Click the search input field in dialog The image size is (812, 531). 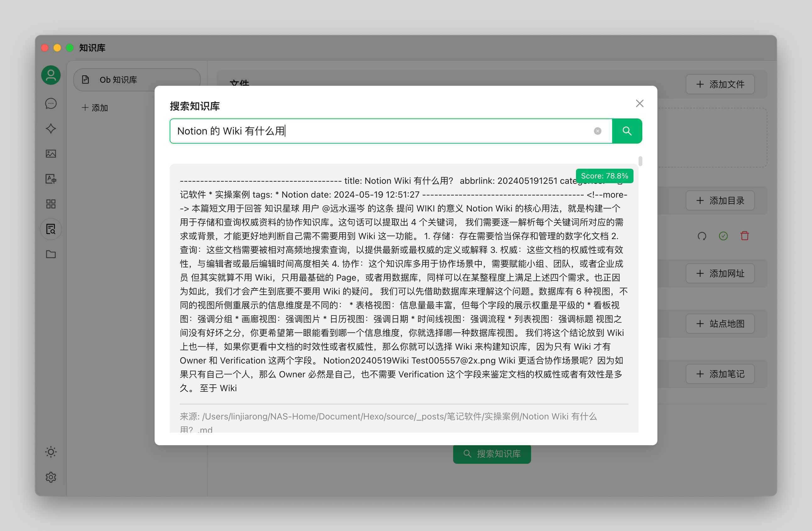pyautogui.click(x=391, y=131)
